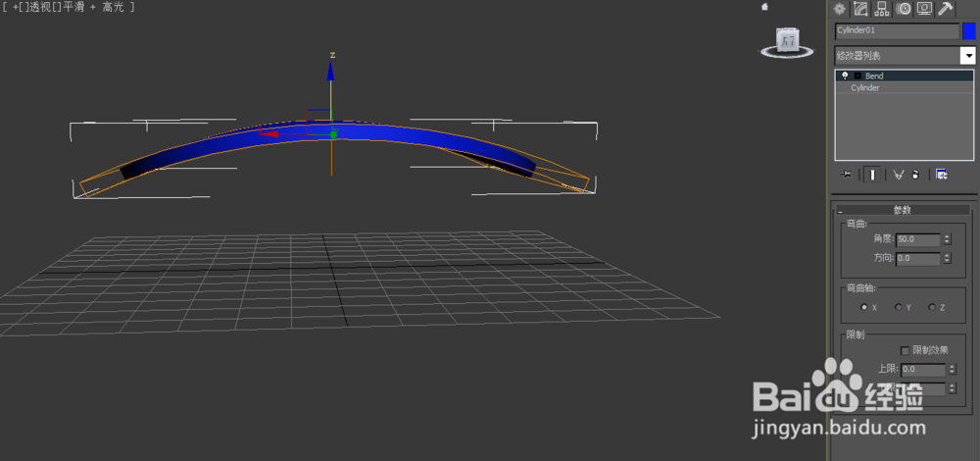The height and width of the screenshot is (461, 980).
Task: Click the ViewCube home icon
Action: click(x=764, y=7)
